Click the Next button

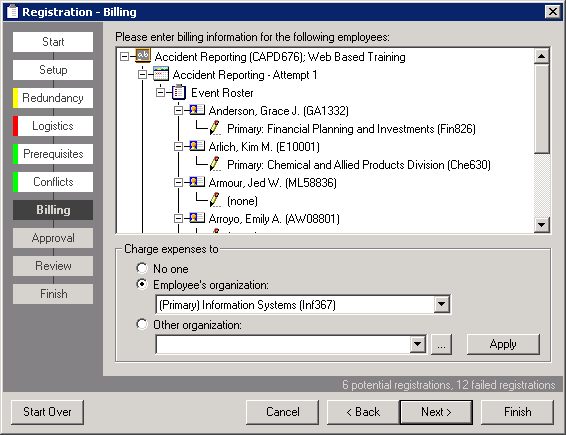[436, 412]
